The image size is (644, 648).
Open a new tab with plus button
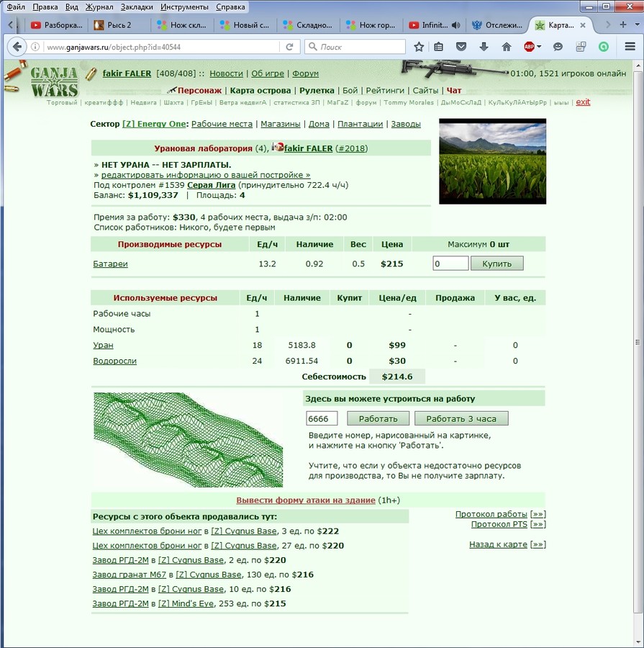point(623,24)
